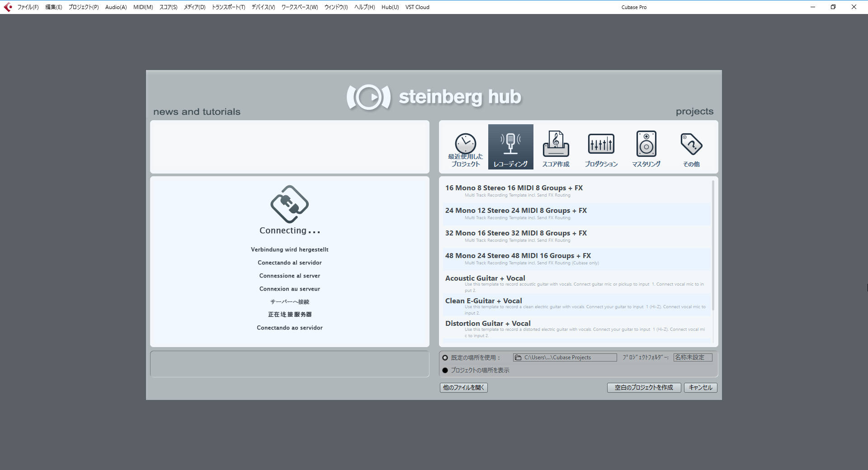Select the 48 Mono 24 Stereo 48 MIDI template
The image size is (868, 470).
point(577,259)
